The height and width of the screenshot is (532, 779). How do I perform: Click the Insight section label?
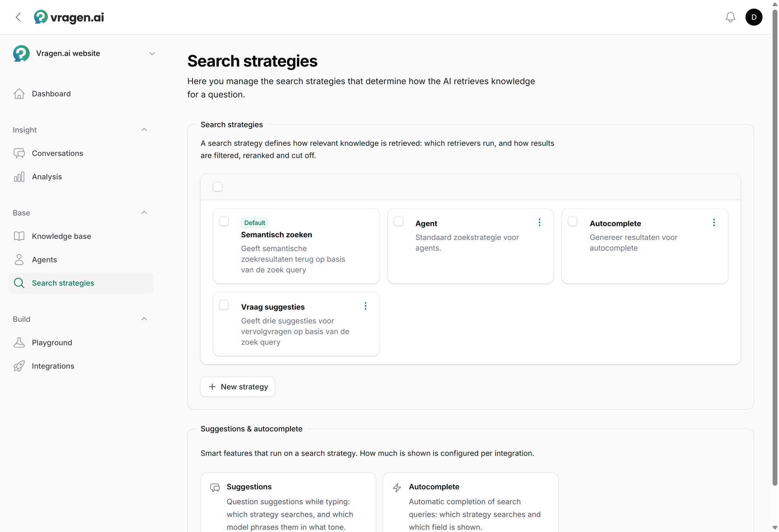click(x=25, y=130)
